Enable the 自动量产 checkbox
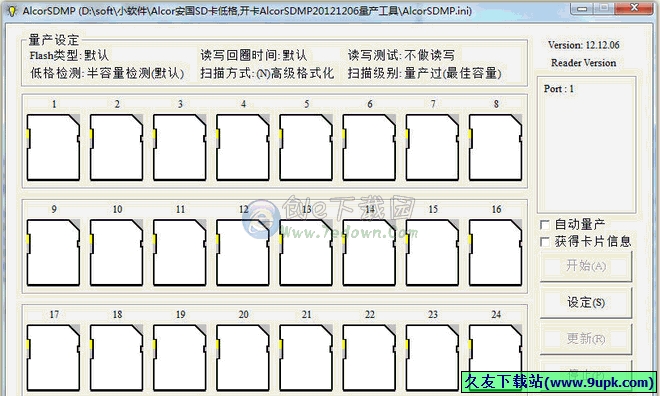 pyautogui.click(x=545, y=224)
